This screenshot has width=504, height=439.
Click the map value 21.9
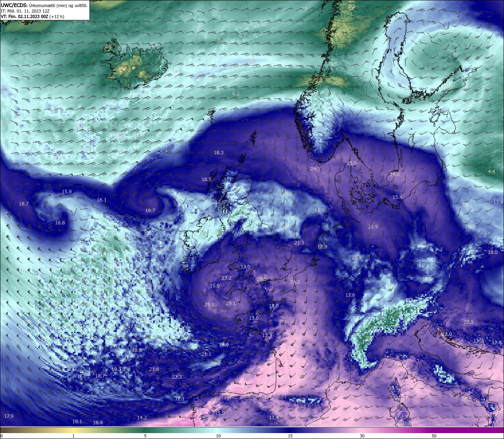tap(373, 227)
